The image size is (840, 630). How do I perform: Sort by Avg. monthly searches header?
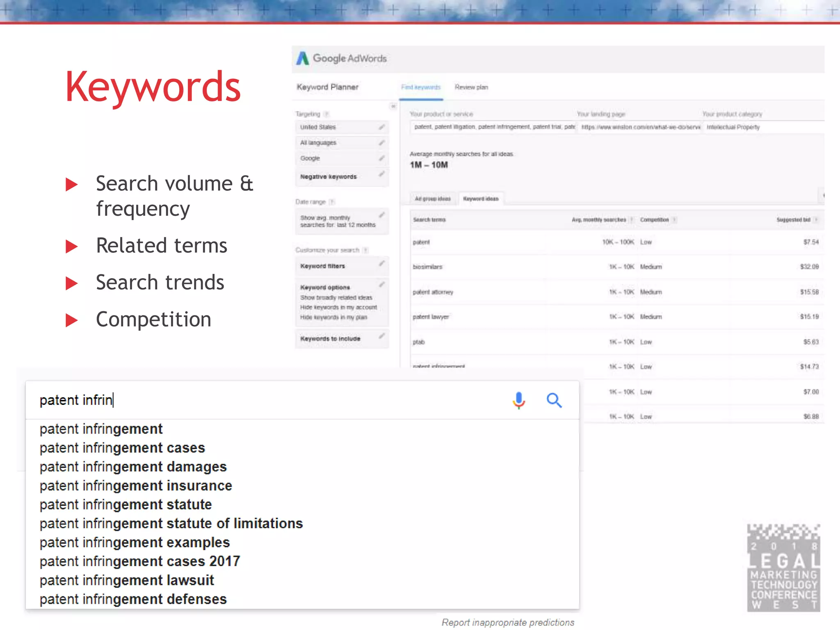coord(599,220)
